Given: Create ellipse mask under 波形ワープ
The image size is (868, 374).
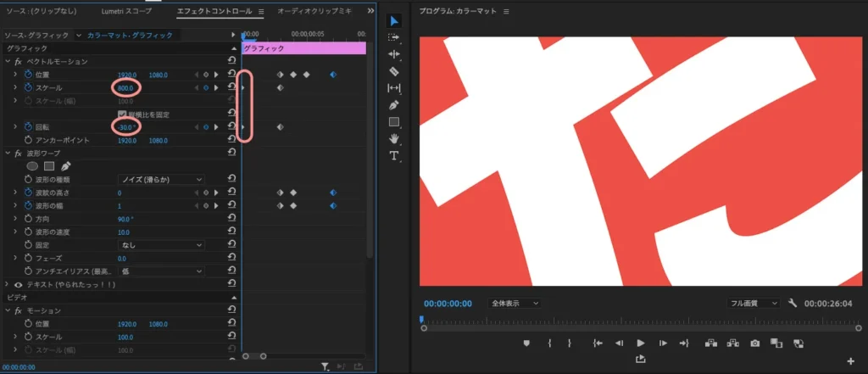Looking at the screenshot, I should tap(32, 166).
